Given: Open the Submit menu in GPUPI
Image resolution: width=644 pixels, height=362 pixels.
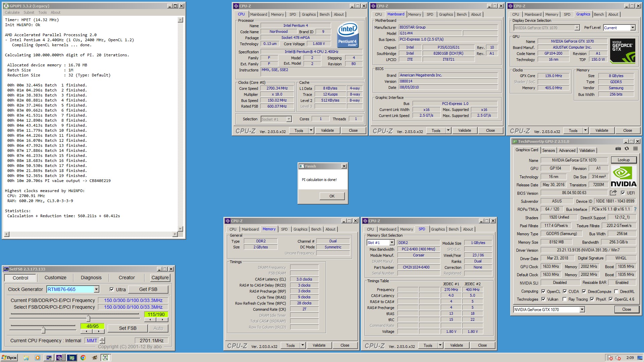Looking at the screenshot, I should tap(29, 12).
